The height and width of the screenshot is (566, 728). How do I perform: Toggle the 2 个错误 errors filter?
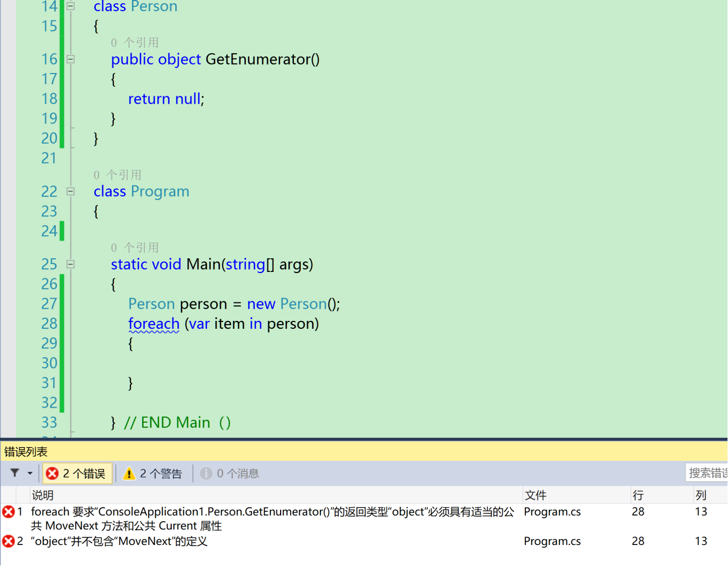point(77,473)
